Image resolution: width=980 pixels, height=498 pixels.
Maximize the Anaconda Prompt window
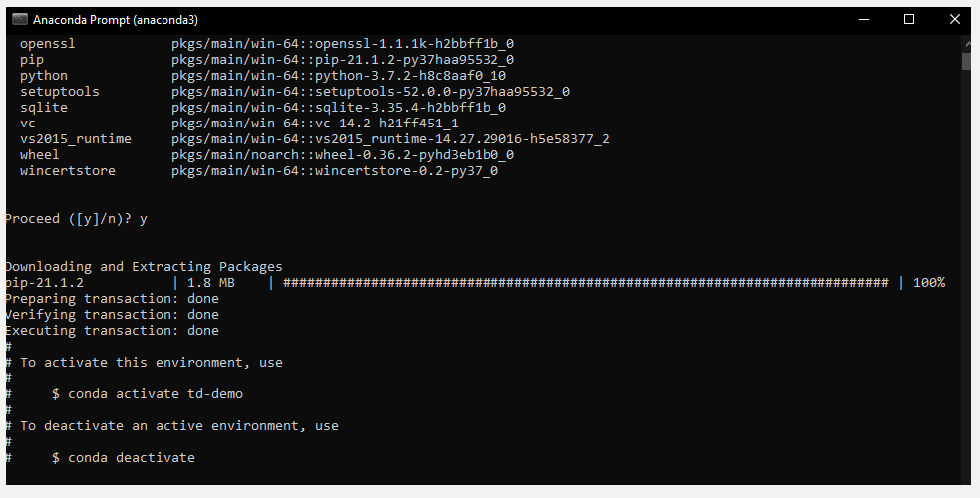[909, 19]
